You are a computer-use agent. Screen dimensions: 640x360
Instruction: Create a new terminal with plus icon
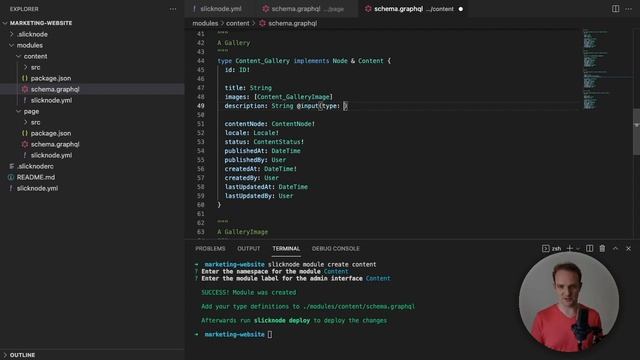569,248
